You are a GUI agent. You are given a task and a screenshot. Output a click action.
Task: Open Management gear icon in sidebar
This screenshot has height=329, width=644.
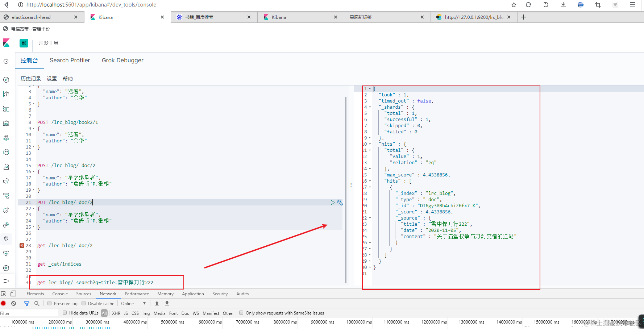(x=6, y=268)
